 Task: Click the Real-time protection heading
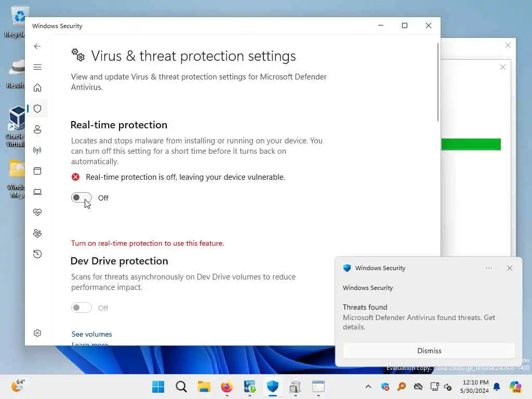point(119,125)
